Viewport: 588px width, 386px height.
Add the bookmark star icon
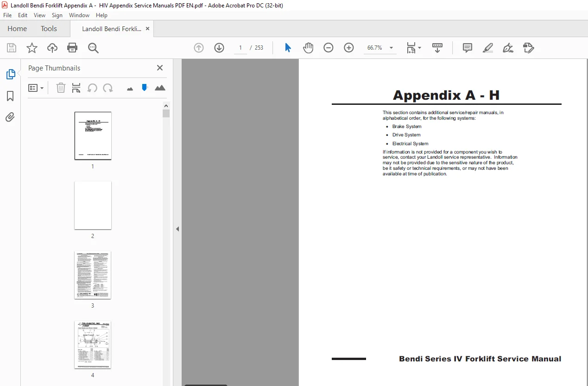(x=32, y=48)
